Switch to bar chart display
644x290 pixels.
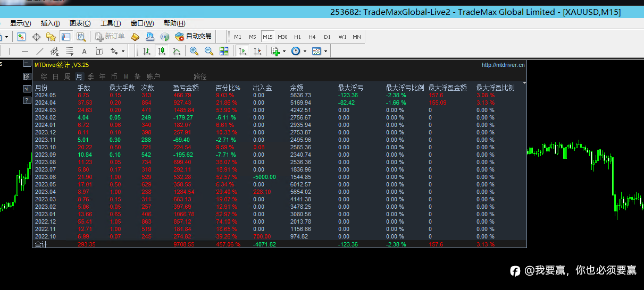tap(147, 52)
